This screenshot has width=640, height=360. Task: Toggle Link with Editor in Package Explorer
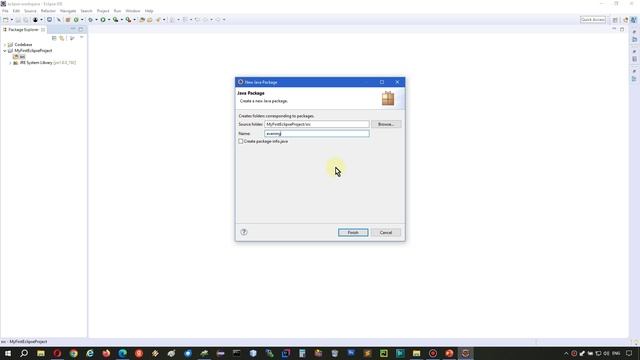pos(62,38)
